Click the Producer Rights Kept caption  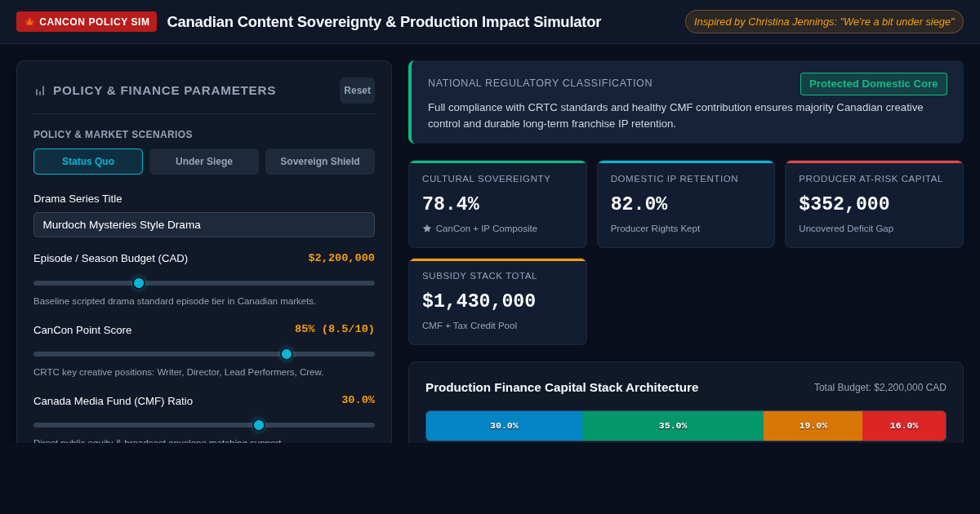click(x=655, y=228)
